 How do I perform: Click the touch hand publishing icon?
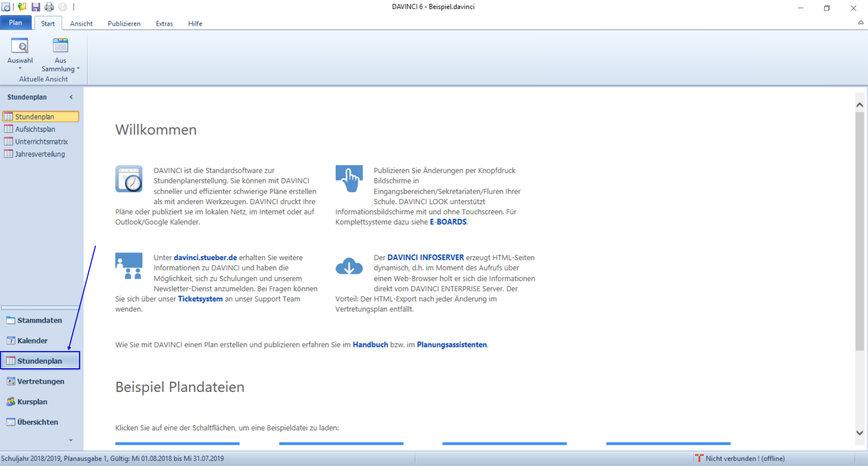pyautogui.click(x=349, y=179)
